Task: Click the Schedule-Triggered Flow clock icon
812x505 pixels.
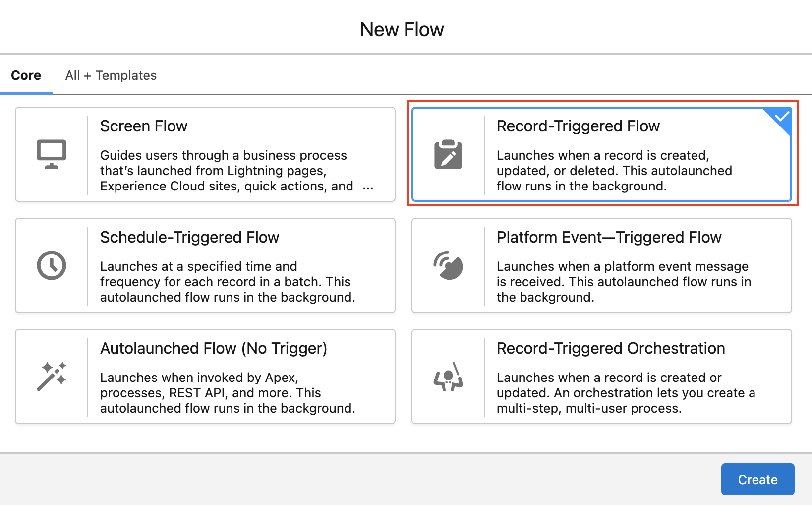Action: (52, 265)
